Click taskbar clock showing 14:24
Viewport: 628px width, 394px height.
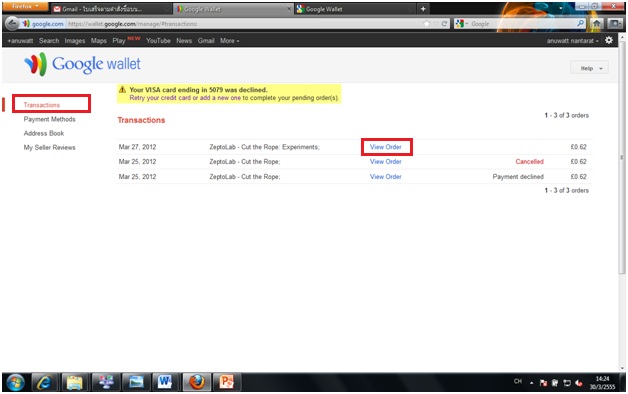(x=602, y=382)
